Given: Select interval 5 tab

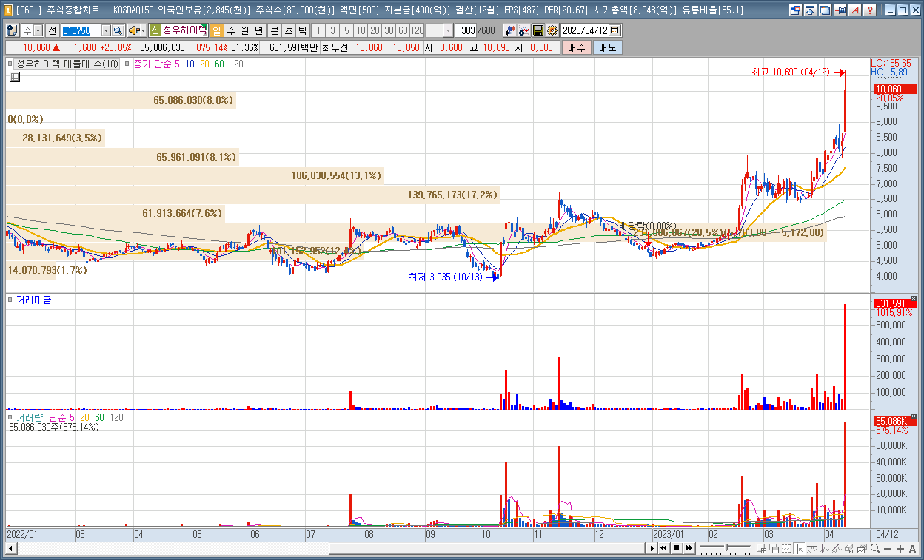Looking at the screenshot, I should click(346, 30).
